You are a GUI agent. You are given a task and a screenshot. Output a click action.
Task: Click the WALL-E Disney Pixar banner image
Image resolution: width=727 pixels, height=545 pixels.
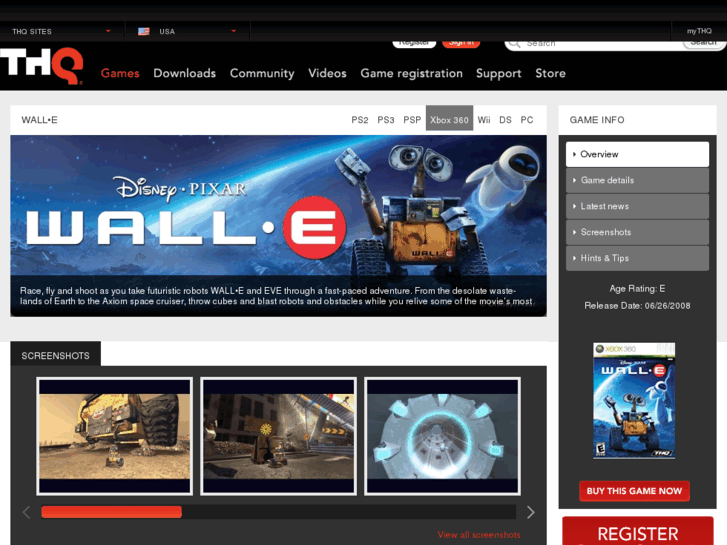point(278,226)
